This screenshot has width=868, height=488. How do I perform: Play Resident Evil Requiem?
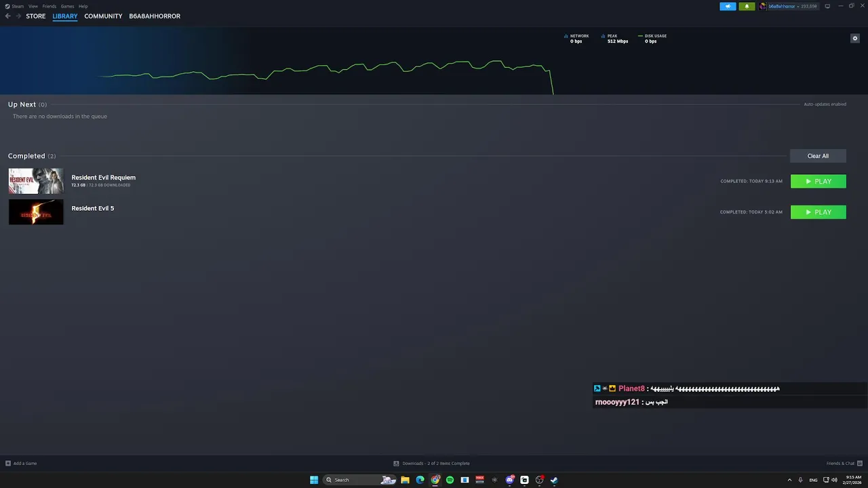818,181
